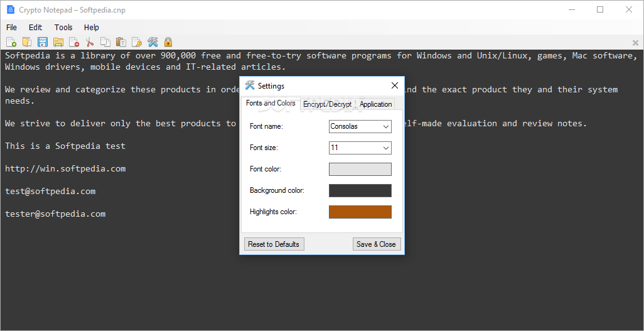Click the 'Highlights color:' label
Image resolution: width=644 pixels, height=331 pixels.
coord(273,212)
